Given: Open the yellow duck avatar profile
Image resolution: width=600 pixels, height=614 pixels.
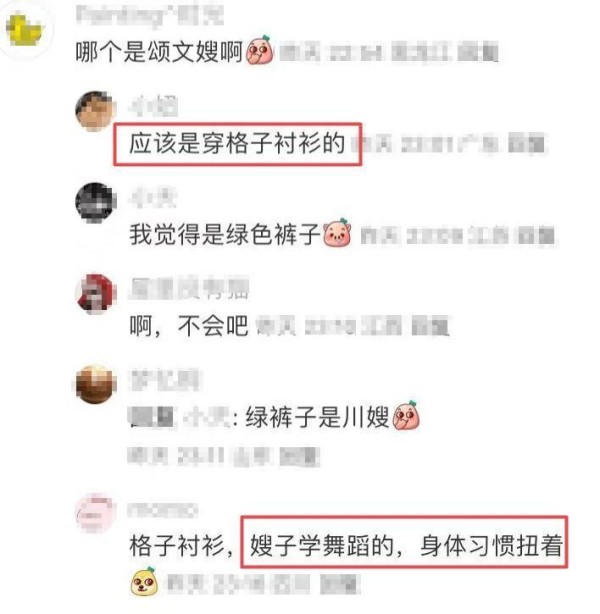Looking at the screenshot, I should coord(26,31).
